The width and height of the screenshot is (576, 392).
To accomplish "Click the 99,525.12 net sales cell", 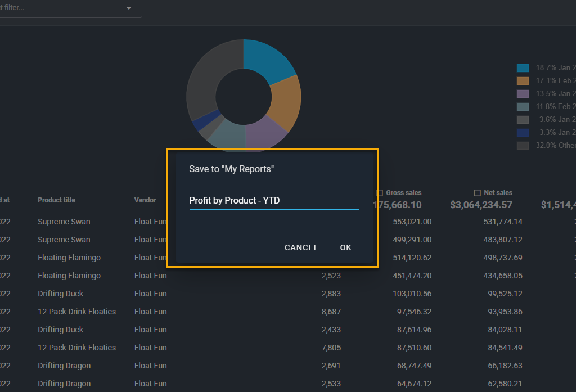I will (503, 294).
